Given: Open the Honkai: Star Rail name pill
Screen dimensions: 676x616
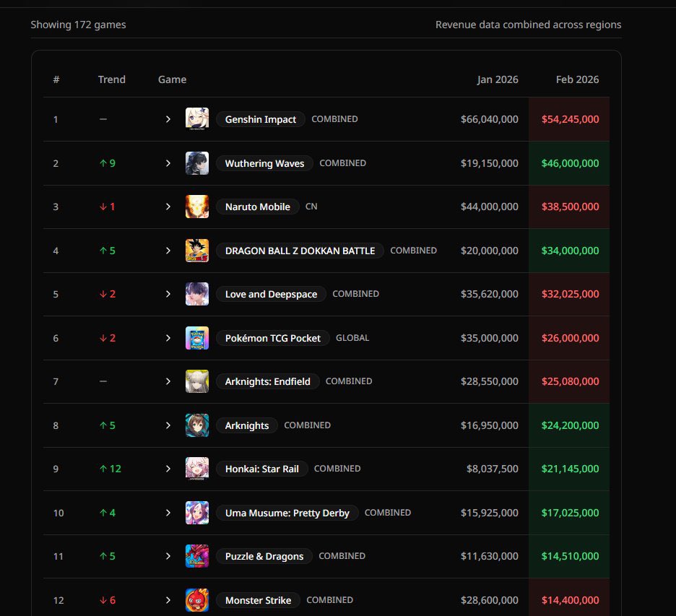Looking at the screenshot, I should pos(261,469).
